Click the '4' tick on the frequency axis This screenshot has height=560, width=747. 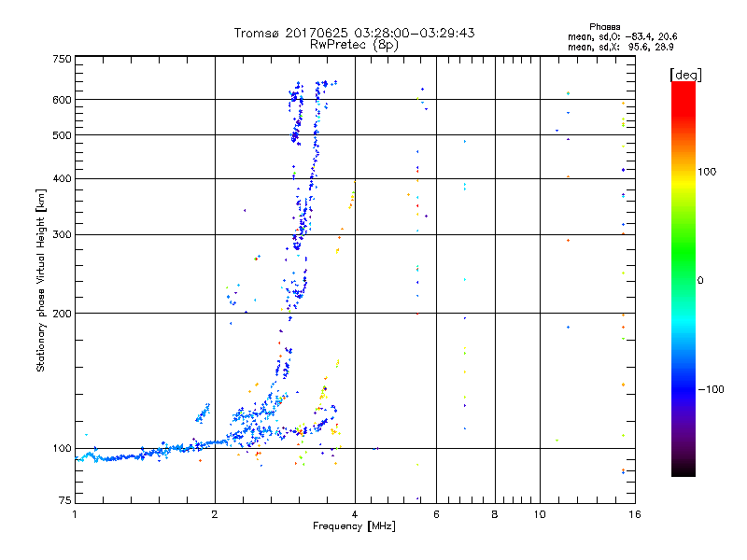click(x=355, y=514)
